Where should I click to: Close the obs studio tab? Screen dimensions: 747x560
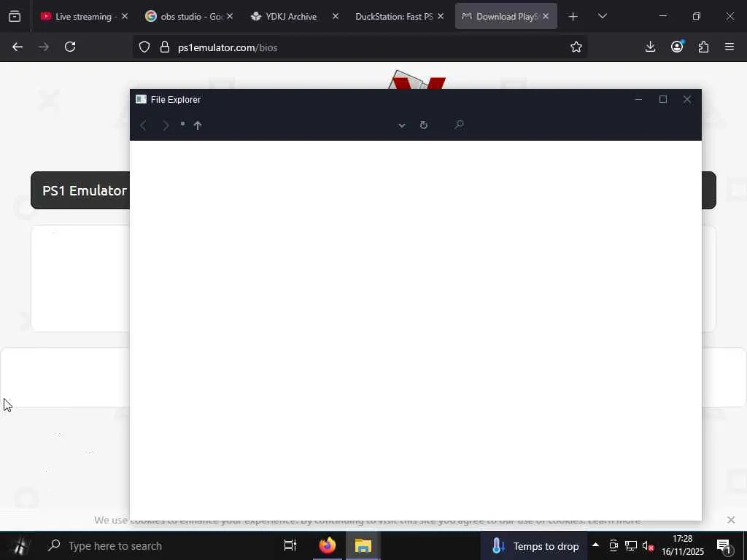tap(230, 17)
